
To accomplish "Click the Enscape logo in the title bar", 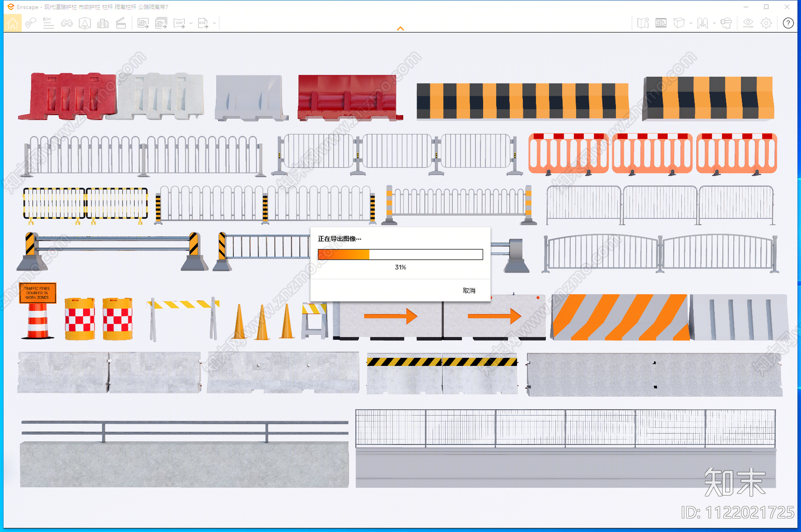I will 11,7.
